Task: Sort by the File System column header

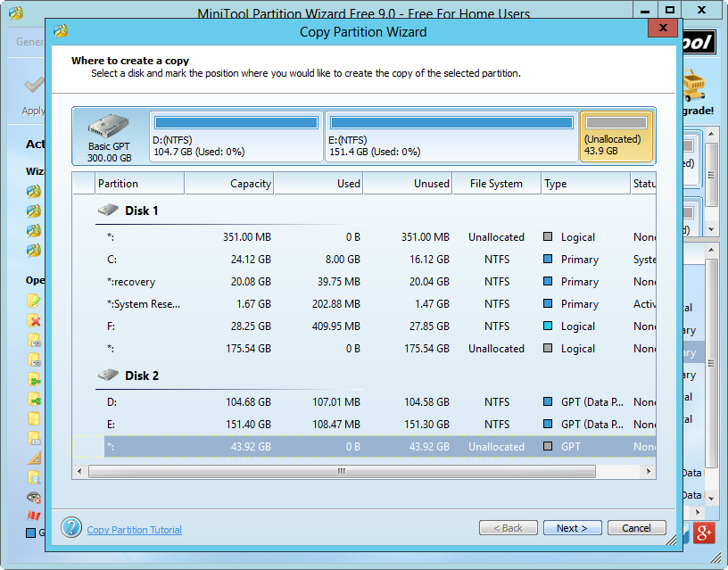Action: [497, 184]
